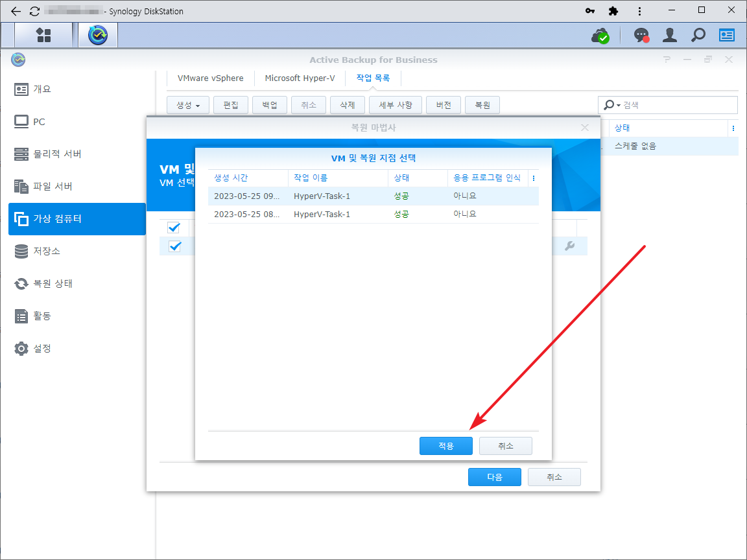Viewport: 747px width, 560px height.
Task: Open 설정 settings in sidebar
Action: pyautogui.click(x=77, y=348)
